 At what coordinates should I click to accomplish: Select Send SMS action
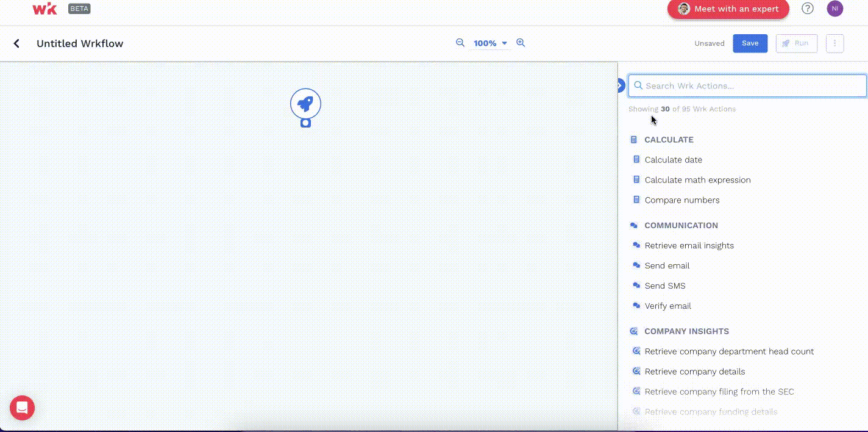(x=665, y=286)
